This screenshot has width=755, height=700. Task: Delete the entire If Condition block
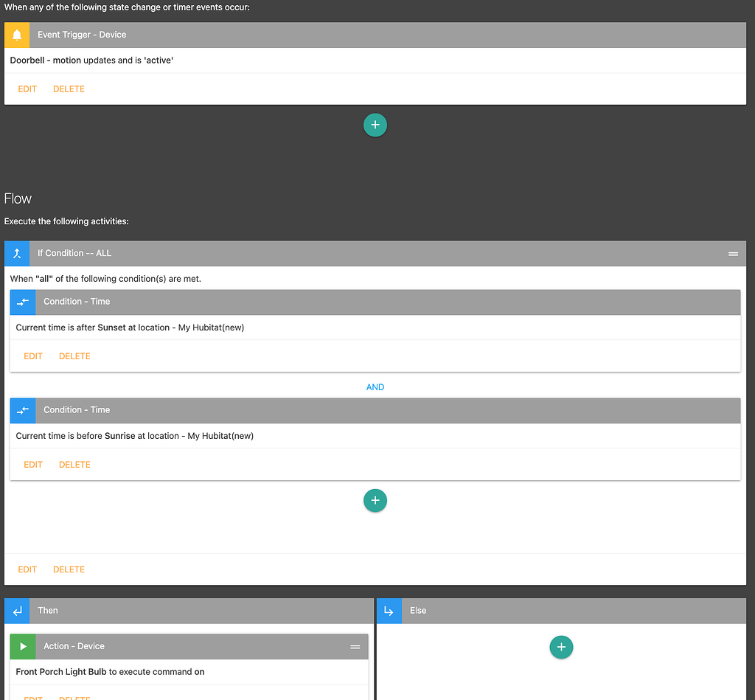click(69, 569)
